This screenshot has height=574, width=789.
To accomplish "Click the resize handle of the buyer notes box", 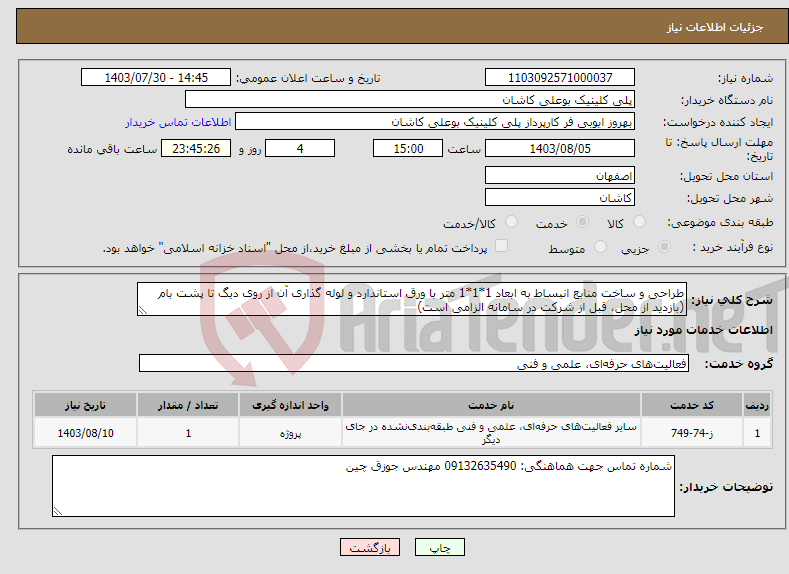I will pyautogui.click(x=57, y=512).
